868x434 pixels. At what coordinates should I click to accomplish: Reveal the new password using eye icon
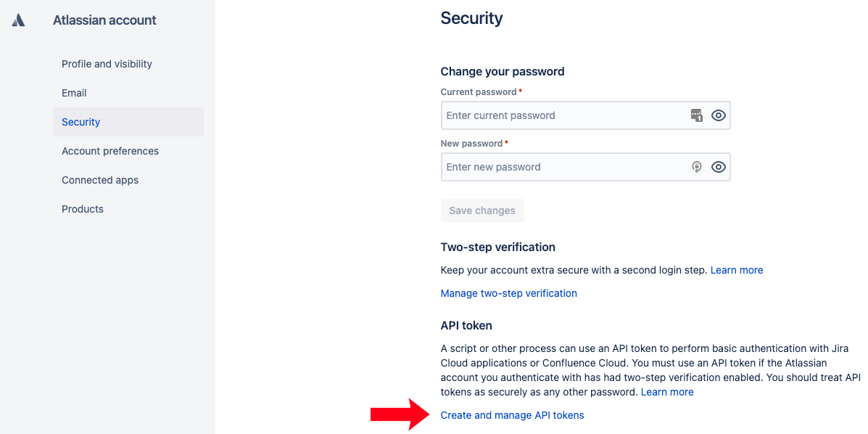[x=718, y=167]
